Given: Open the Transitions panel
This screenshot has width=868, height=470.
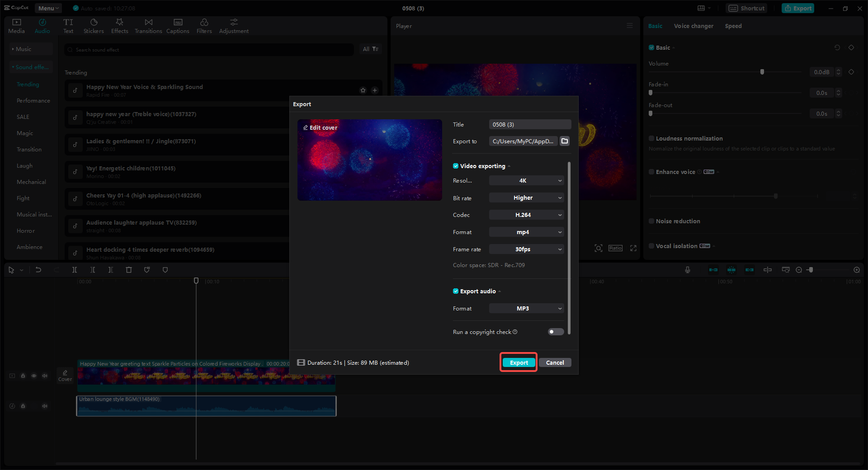Looking at the screenshot, I should 148,25.
